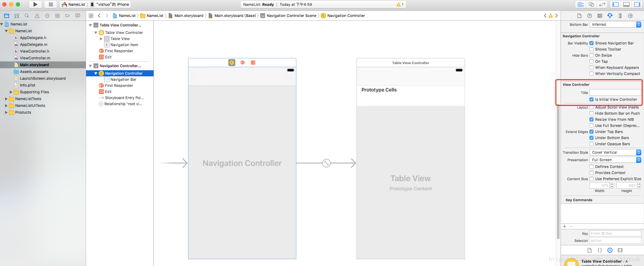
Task: Go forward in editor history
Action: pos(107,16)
